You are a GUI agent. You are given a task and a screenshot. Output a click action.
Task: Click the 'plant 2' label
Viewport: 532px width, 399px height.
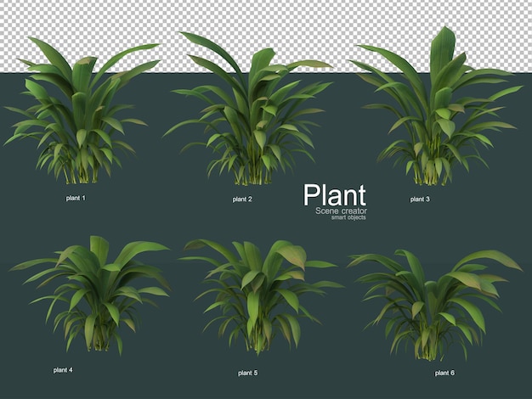[x=242, y=199]
